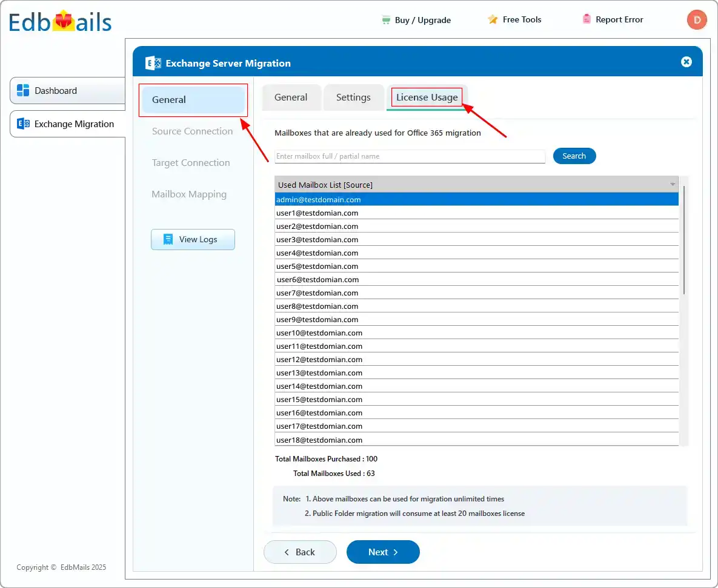Switch to the License Usage tab

coord(427,97)
